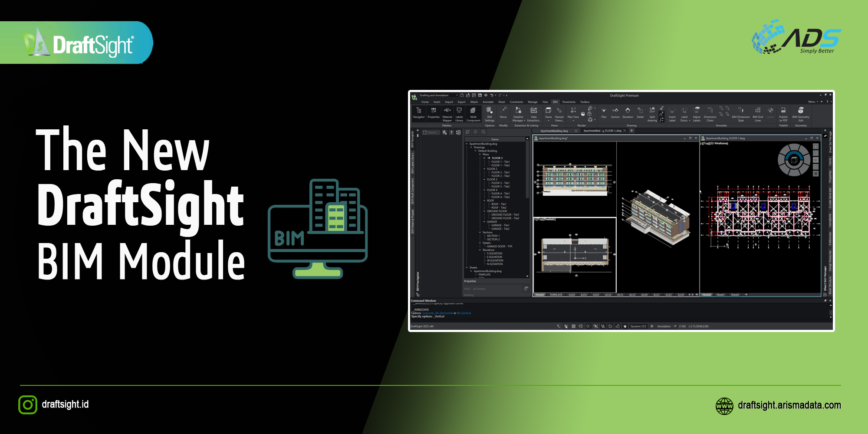Viewport: 868px width, 434px height.
Task: Click the draftsight.arismadata.com website link
Action: (789, 405)
